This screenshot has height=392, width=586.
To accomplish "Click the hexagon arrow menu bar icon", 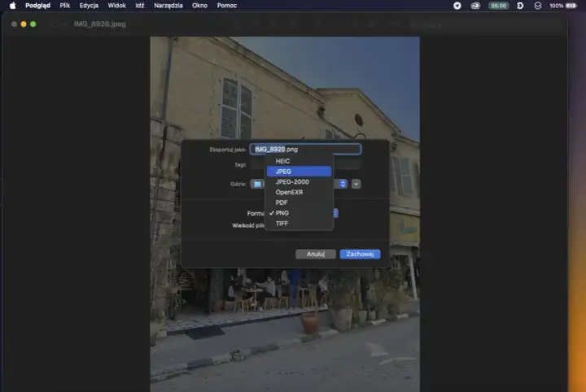I will (520, 6).
